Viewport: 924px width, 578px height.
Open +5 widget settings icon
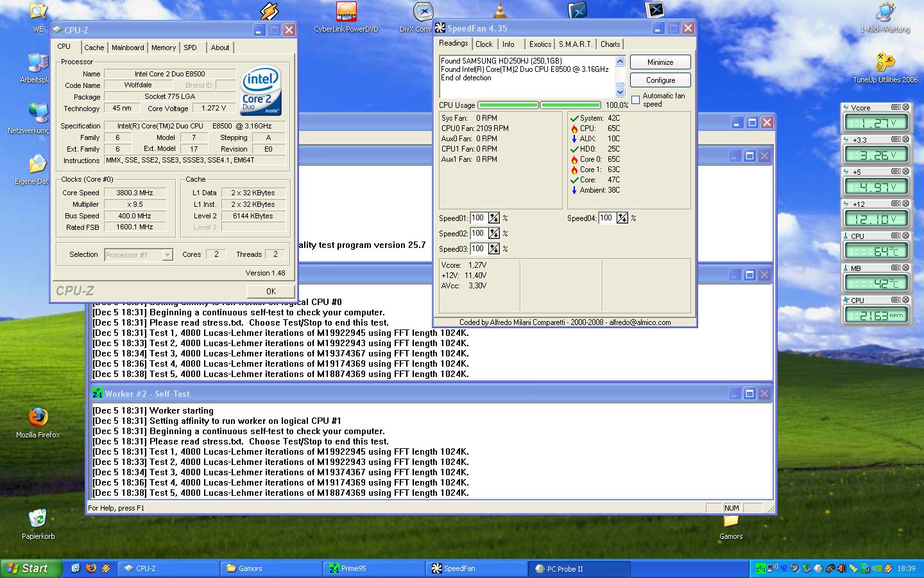click(895, 171)
